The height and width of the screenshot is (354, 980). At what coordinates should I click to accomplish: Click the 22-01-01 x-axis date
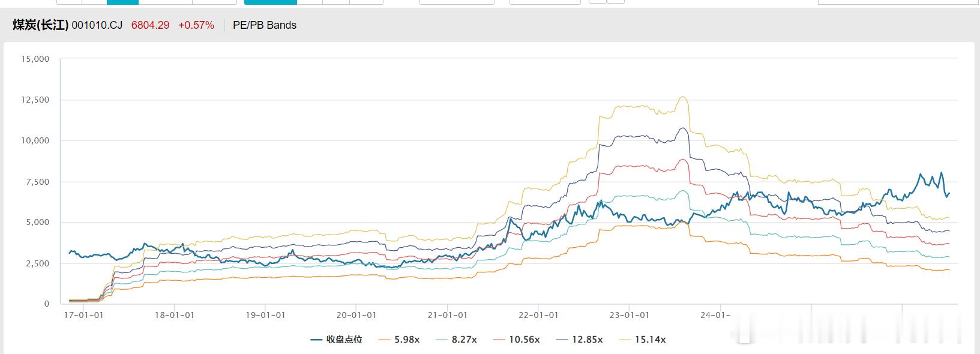pyautogui.click(x=538, y=315)
